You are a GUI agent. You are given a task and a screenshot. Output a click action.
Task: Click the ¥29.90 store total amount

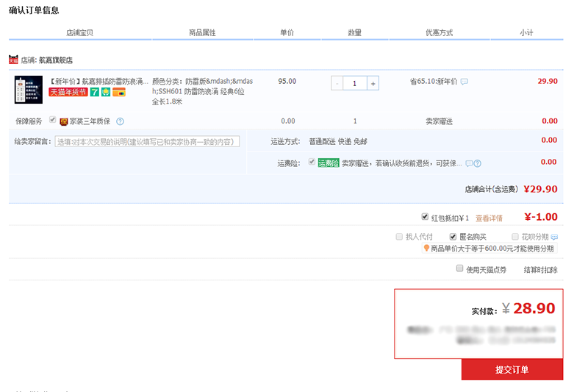click(x=540, y=189)
